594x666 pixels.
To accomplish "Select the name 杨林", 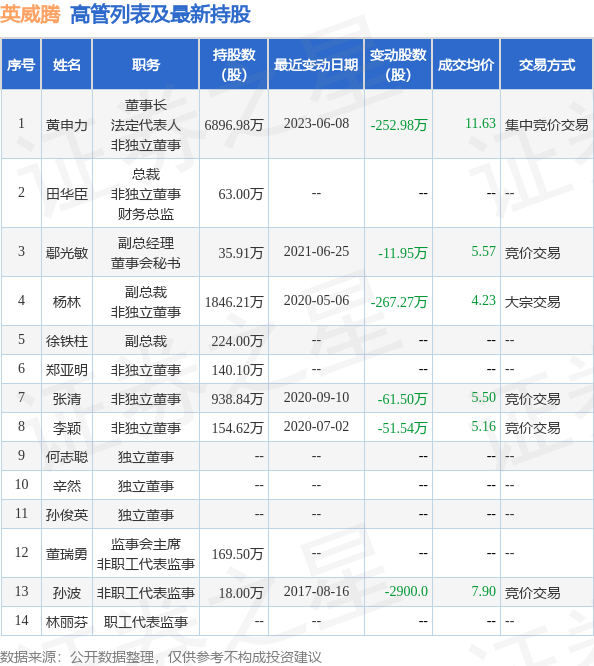I will pos(67,302).
